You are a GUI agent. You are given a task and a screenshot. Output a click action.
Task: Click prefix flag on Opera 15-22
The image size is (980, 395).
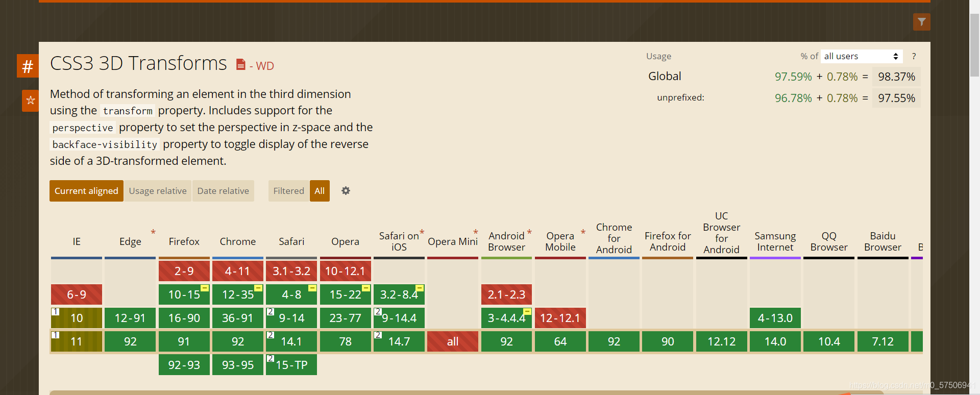(x=365, y=288)
